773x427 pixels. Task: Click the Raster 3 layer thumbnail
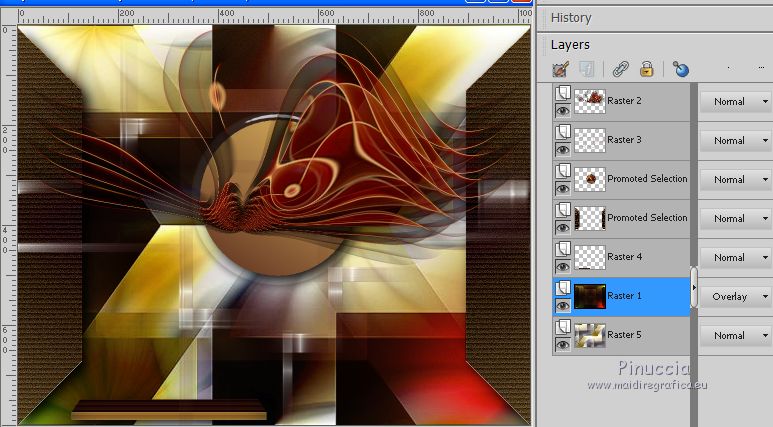590,140
